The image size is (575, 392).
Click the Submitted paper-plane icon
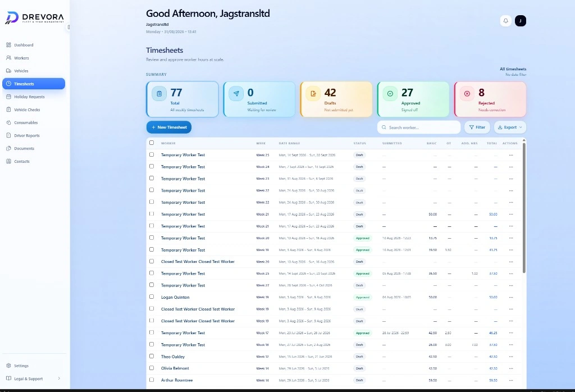pyautogui.click(x=236, y=94)
